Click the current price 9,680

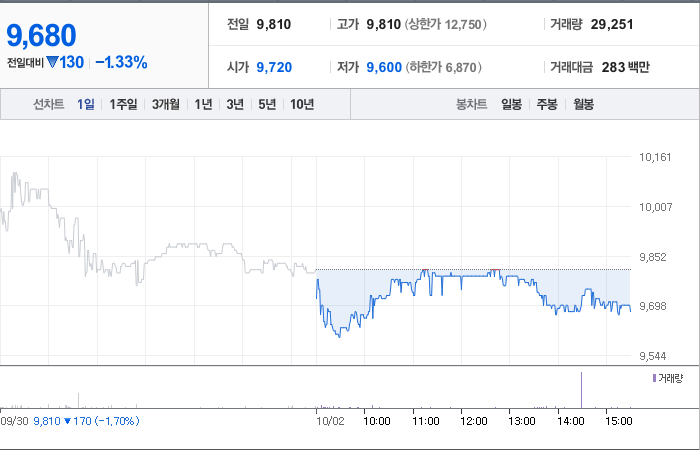point(41,36)
